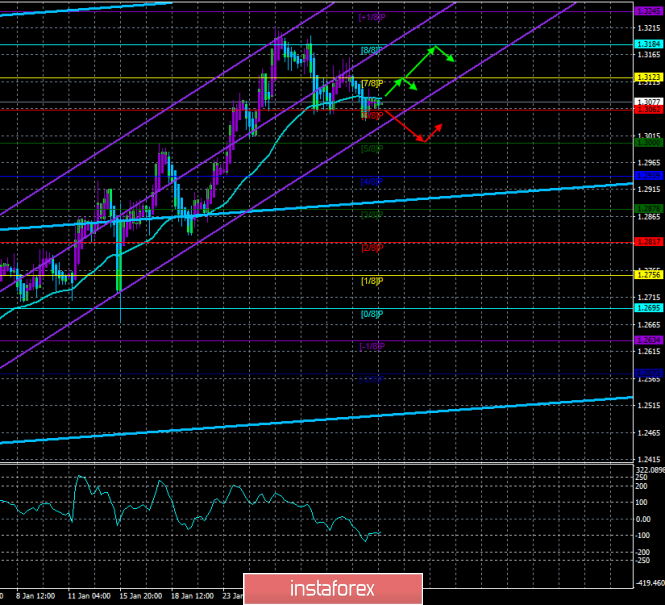Image resolution: width=665 pixels, height=605 pixels.
Task: Select the 8 Jan 12:00 time label
Action: pyautogui.click(x=36, y=596)
